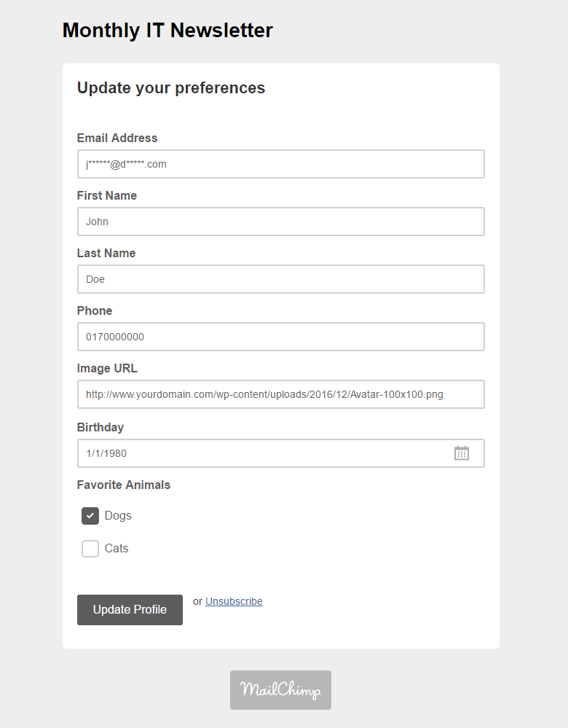Check the Cats checkbox
568x728 pixels.
click(x=90, y=548)
